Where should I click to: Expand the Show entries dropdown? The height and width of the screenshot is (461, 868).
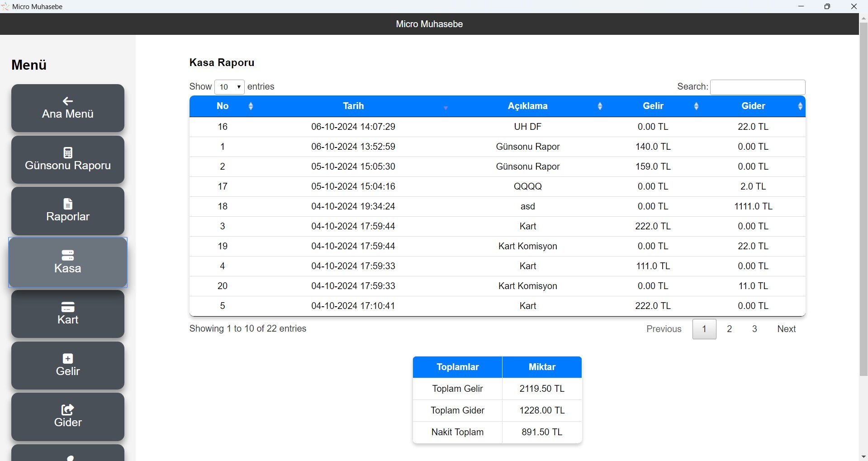(229, 87)
